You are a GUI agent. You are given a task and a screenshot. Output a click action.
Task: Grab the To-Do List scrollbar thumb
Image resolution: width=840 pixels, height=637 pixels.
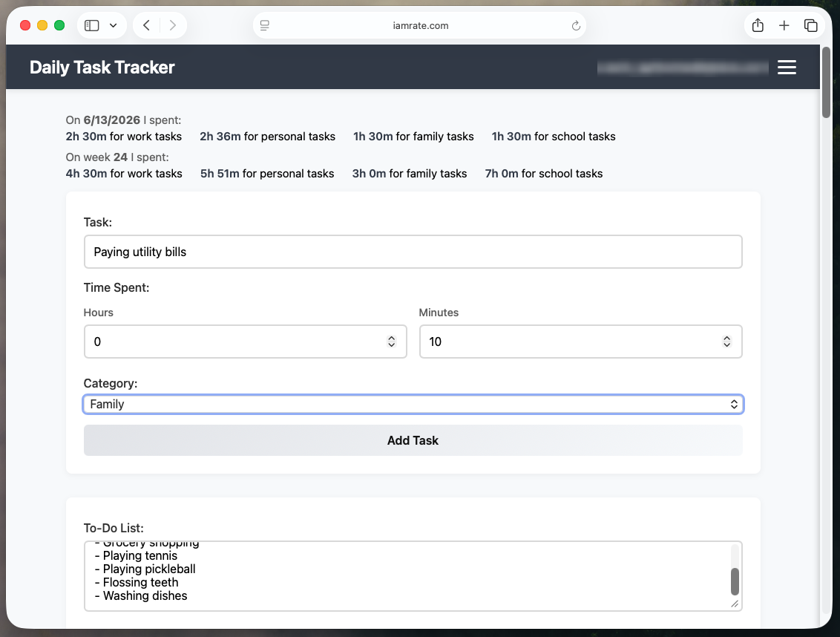tap(735, 582)
